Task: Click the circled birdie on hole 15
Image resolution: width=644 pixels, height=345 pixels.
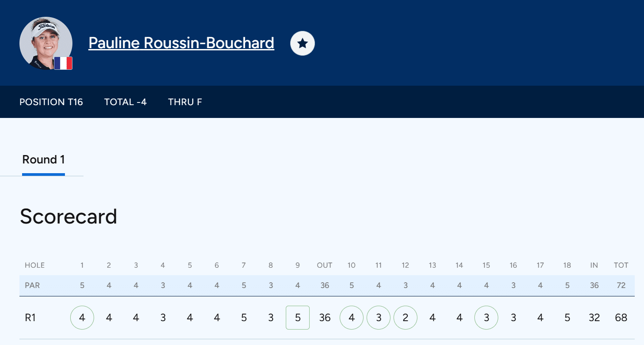Action: (486, 318)
